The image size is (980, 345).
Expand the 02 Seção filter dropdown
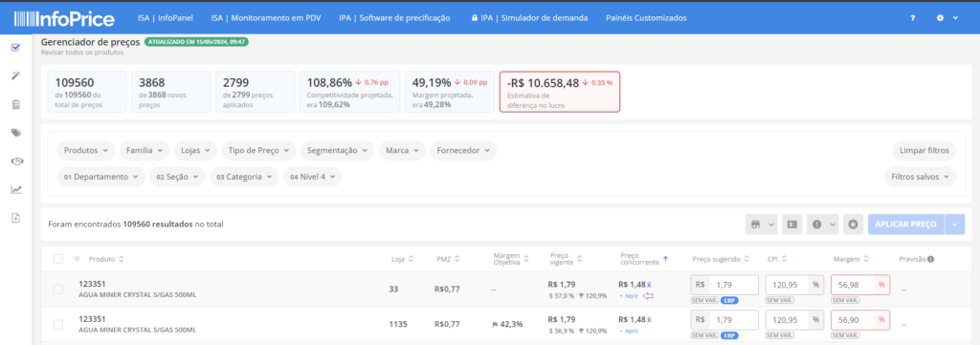177,177
